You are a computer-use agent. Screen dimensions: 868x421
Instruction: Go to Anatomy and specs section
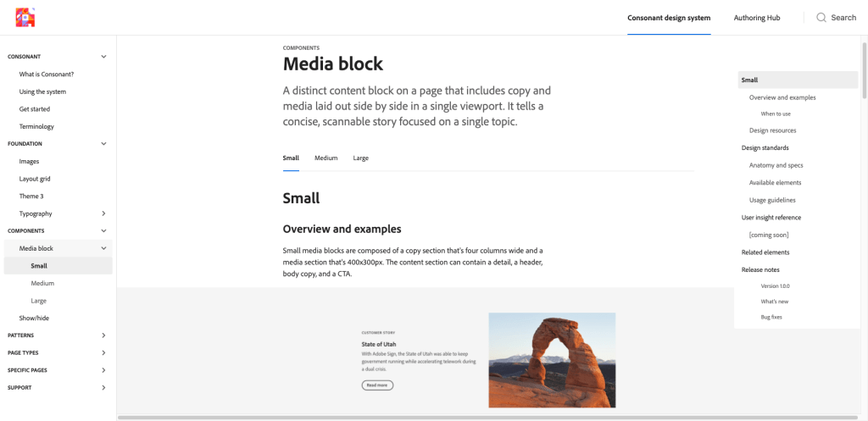point(776,165)
